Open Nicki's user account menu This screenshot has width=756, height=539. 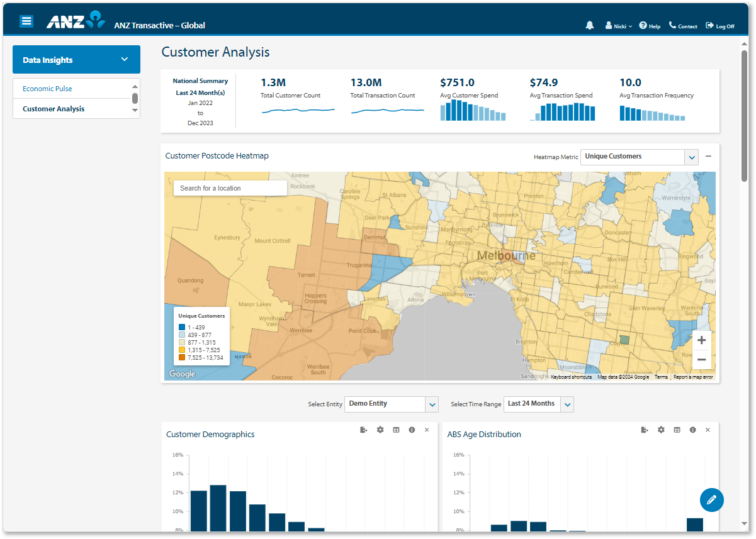point(618,26)
